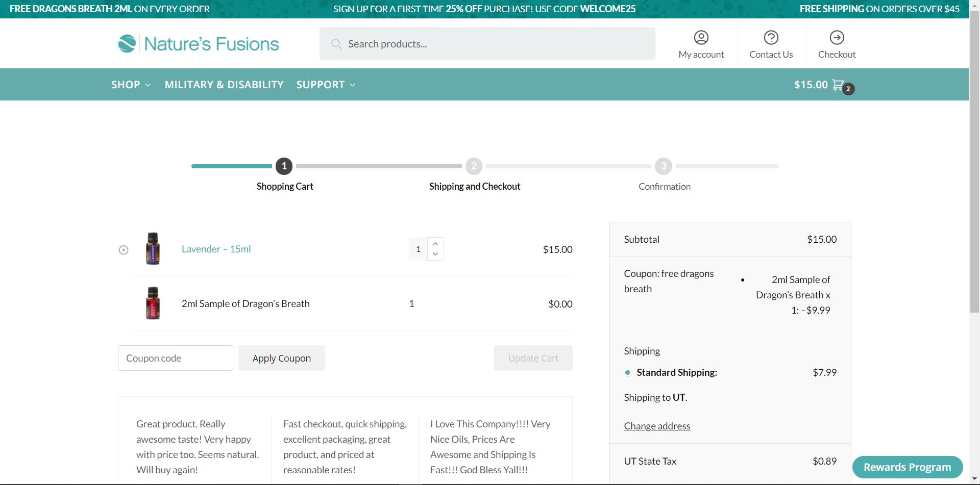Screen dimensions: 980x485
Task: Click step 2 on the checkout progress bar
Action: point(474,166)
